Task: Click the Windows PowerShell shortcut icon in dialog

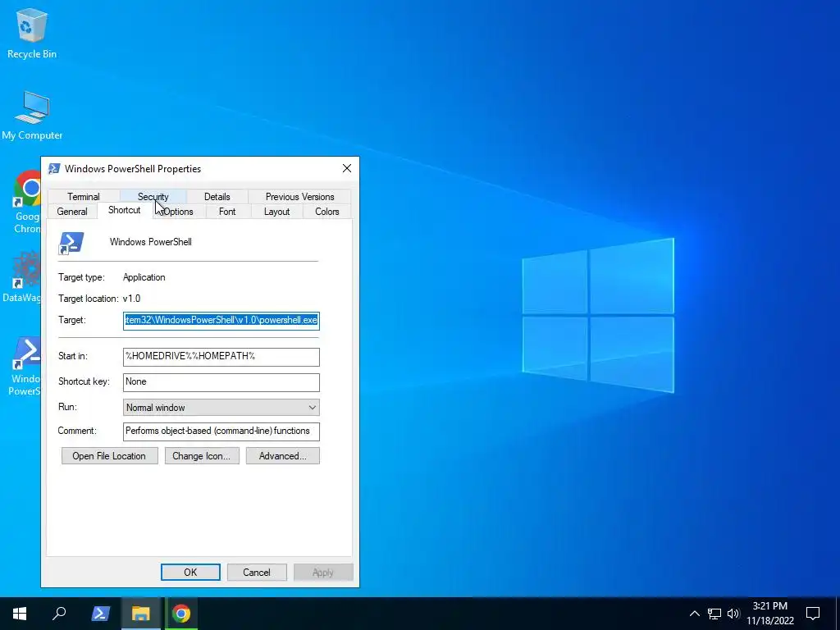Action: 71,243
